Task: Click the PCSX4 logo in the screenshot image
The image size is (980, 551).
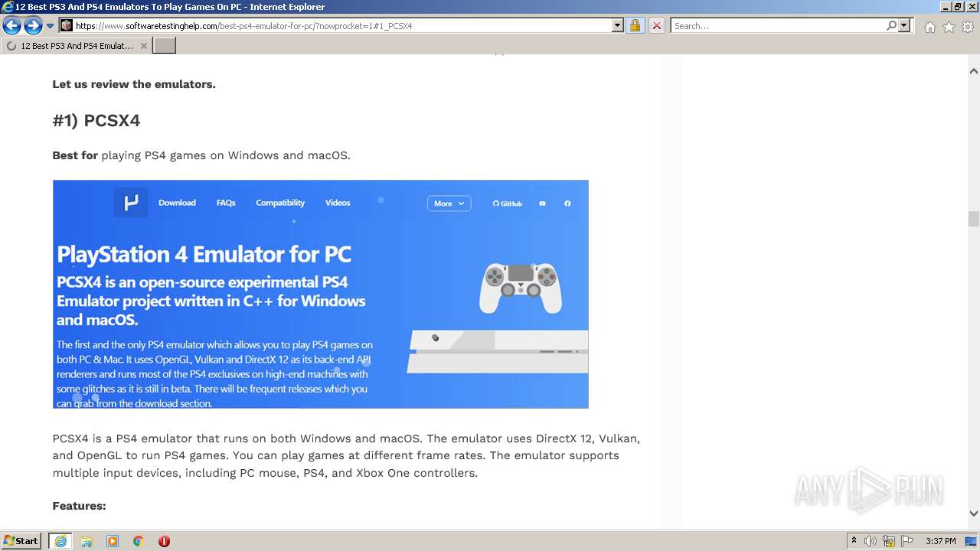Action: click(131, 203)
